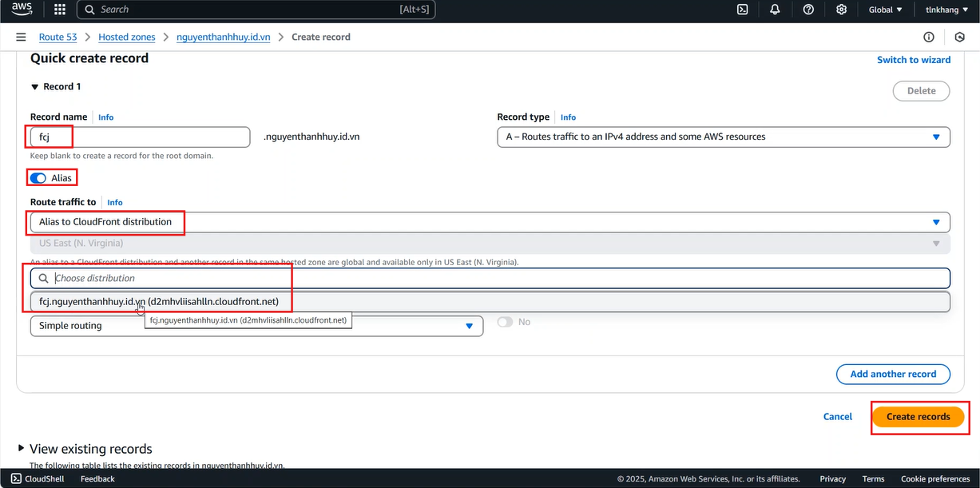The height and width of the screenshot is (488, 980).
Task: Open the US East (N. Virginia) region dropdown
Action: coord(490,243)
